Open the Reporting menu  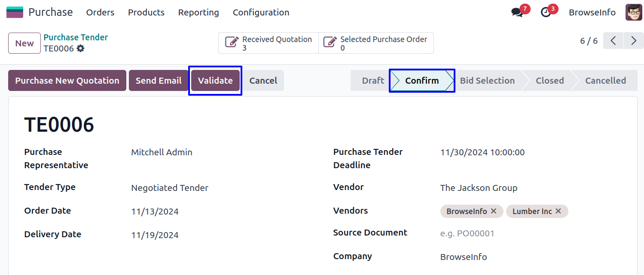pyautogui.click(x=198, y=12)
